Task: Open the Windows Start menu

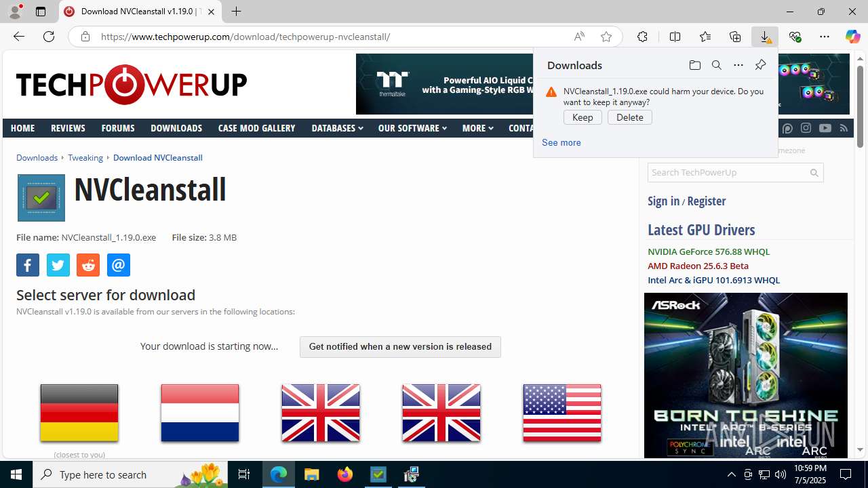Action: tap(16, 474)
